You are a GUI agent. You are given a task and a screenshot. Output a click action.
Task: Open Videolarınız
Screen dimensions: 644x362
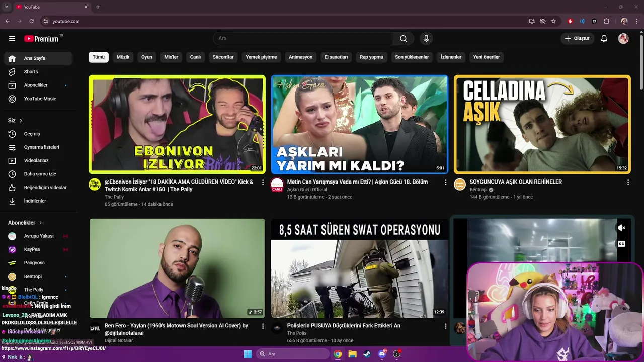tap(38, 161)
